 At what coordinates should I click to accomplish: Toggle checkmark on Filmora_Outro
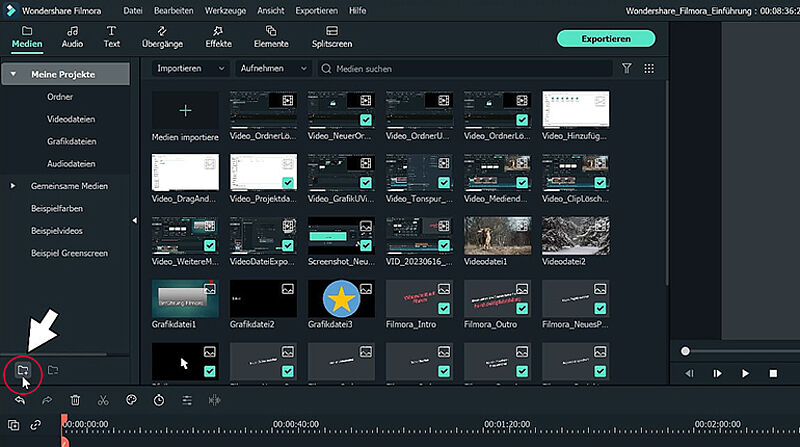522,309
